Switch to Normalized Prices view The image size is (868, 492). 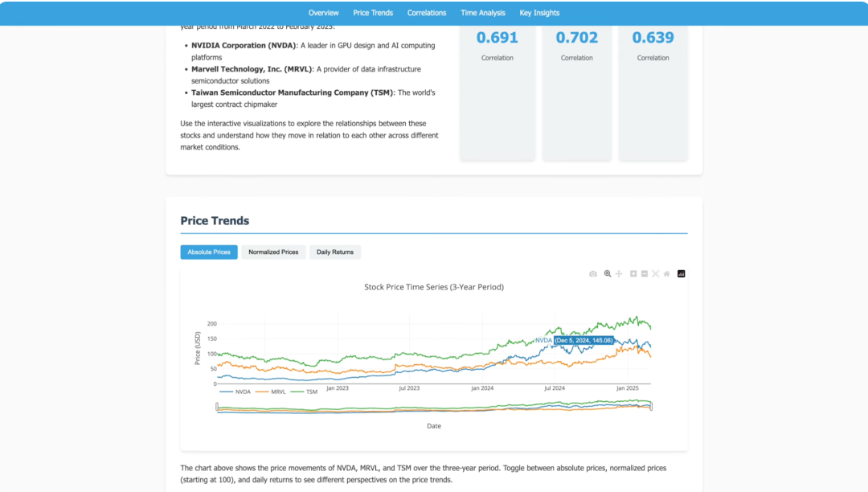(x=273, y=252)
